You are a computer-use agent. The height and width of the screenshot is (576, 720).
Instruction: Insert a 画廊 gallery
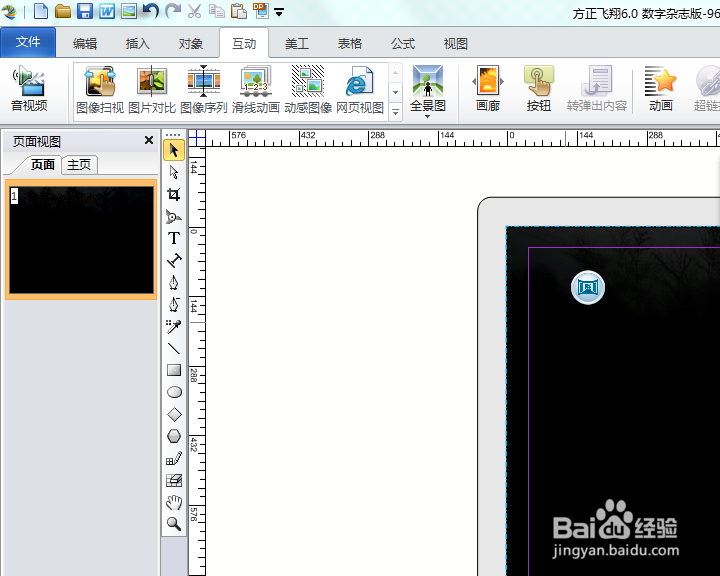point(488,89)
